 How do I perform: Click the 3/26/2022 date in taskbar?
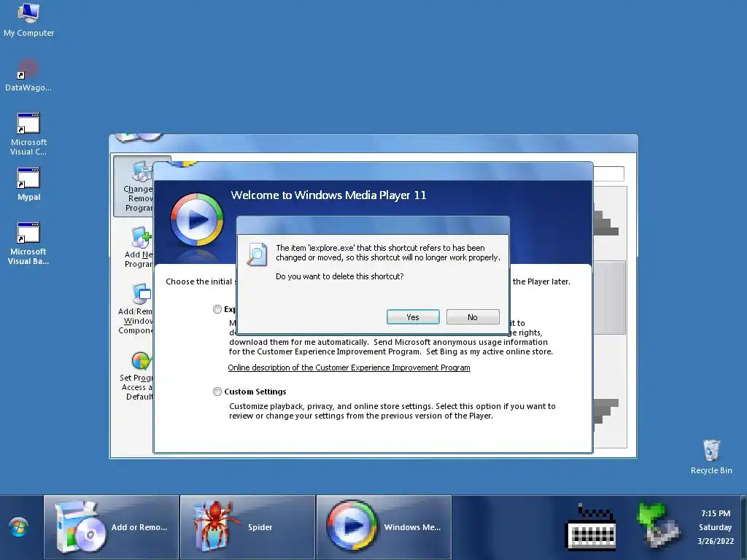point(716,541)
